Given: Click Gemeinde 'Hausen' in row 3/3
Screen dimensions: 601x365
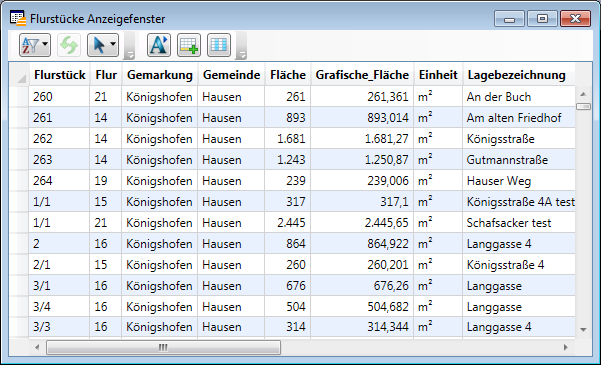Looking at the screenshot, I should [232, 327].
